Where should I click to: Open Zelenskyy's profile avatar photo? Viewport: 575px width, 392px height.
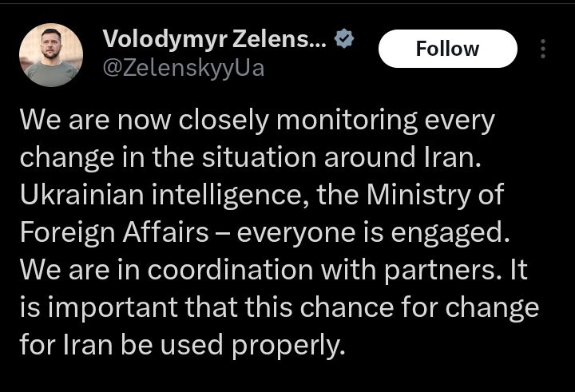(x=50, y=54)
